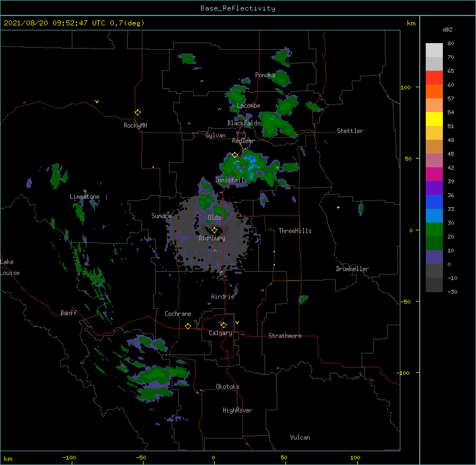Click the Drumheller city label
The height and width of the screenshot is (465, 476).
coord(352,269)
